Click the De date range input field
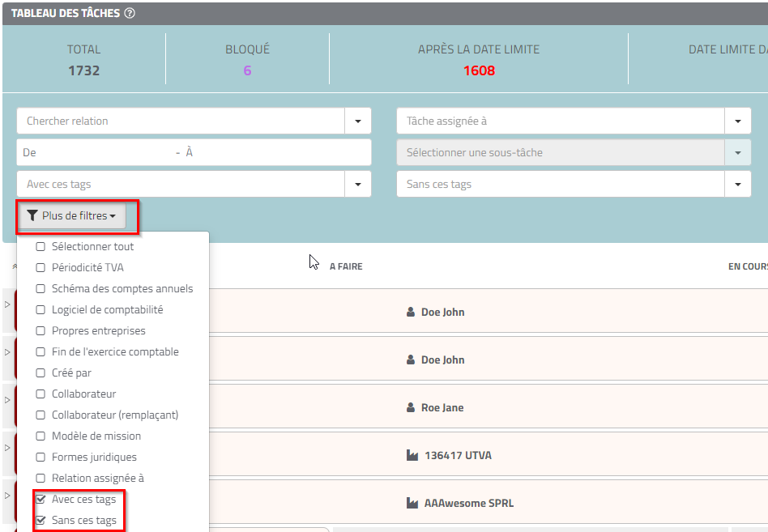Image resolution: width=768 pixels, height=532 pixels. point(97,153)
